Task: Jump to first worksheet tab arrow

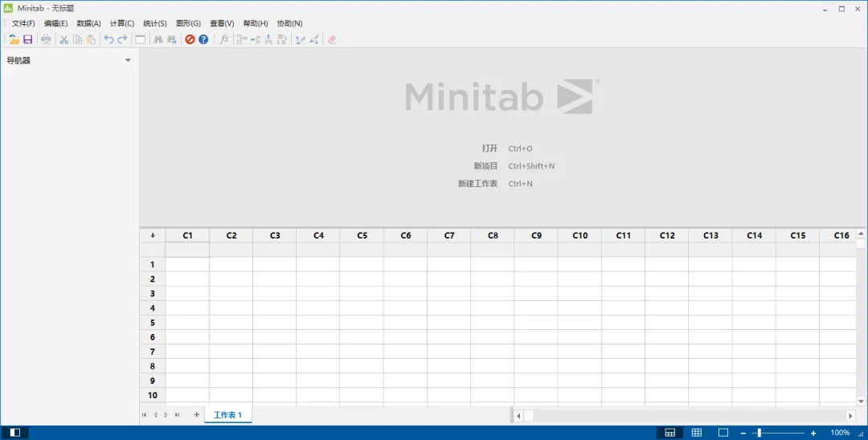Action: 145,414
